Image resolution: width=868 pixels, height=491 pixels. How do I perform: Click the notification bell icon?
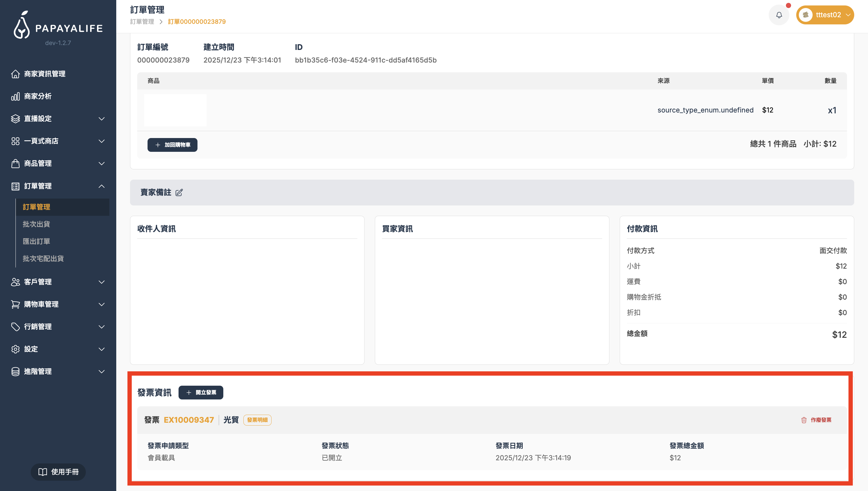point(779,15)
